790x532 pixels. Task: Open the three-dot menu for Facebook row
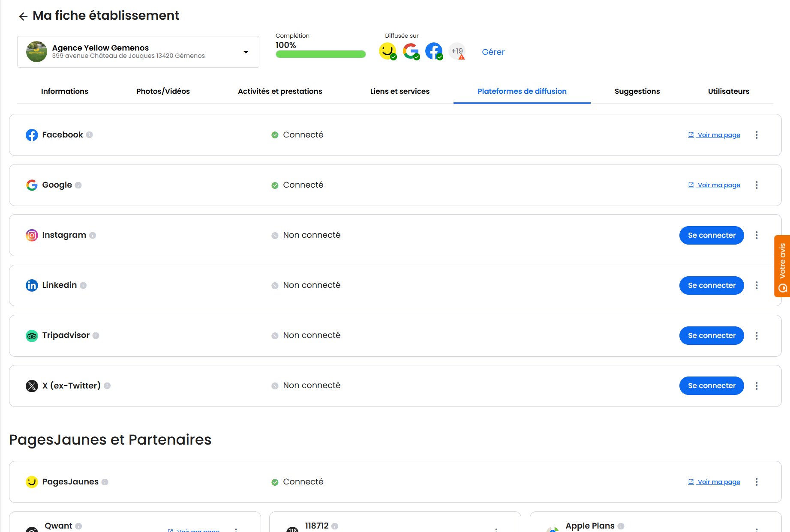point(757,135)
